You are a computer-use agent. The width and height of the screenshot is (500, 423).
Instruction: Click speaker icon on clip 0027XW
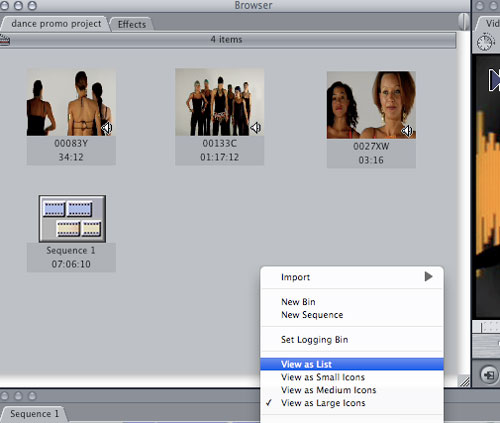407,131
